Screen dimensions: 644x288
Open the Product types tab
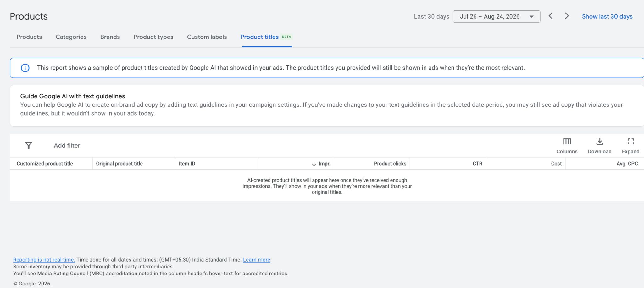(153, 37)
